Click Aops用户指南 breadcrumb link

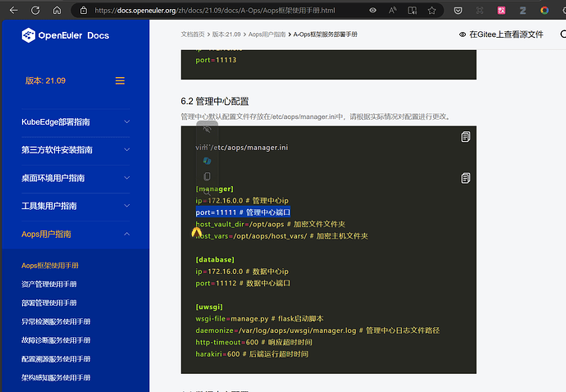[x=266, y=34]
